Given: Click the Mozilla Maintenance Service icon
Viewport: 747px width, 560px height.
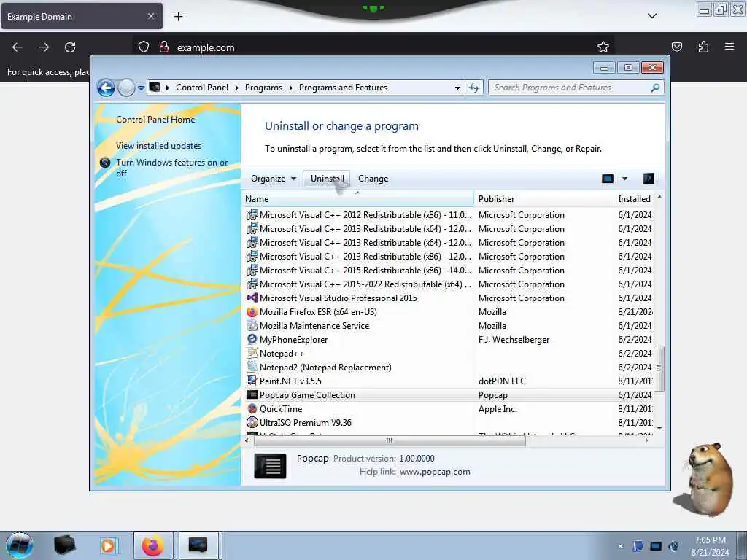Looking at the screenshot, I should tap(252, 326).
